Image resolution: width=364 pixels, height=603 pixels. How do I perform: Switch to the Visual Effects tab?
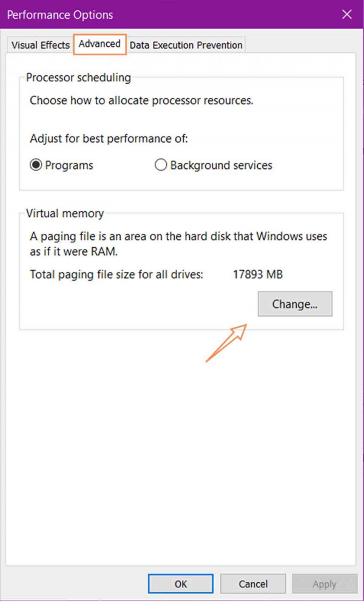tap(40, 46)
